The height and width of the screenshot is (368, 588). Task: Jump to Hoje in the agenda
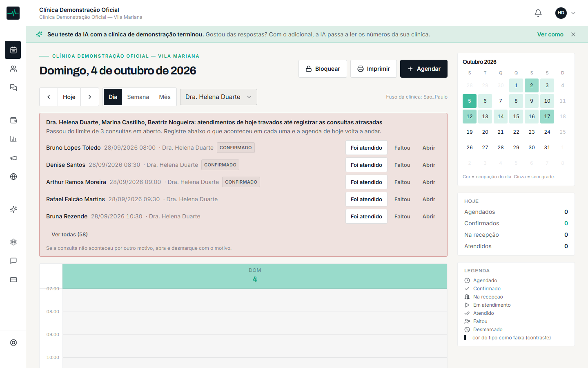69,97
